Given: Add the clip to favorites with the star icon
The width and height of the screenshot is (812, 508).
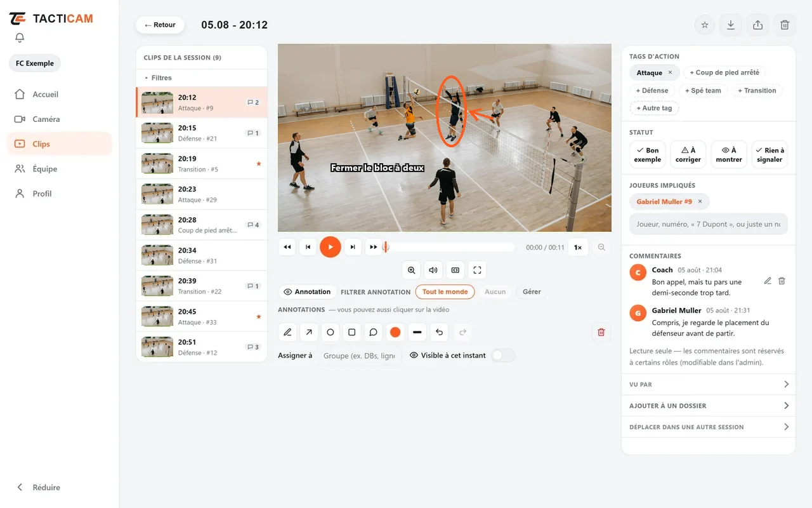Looking at the screenshot, I should [705, 25].
